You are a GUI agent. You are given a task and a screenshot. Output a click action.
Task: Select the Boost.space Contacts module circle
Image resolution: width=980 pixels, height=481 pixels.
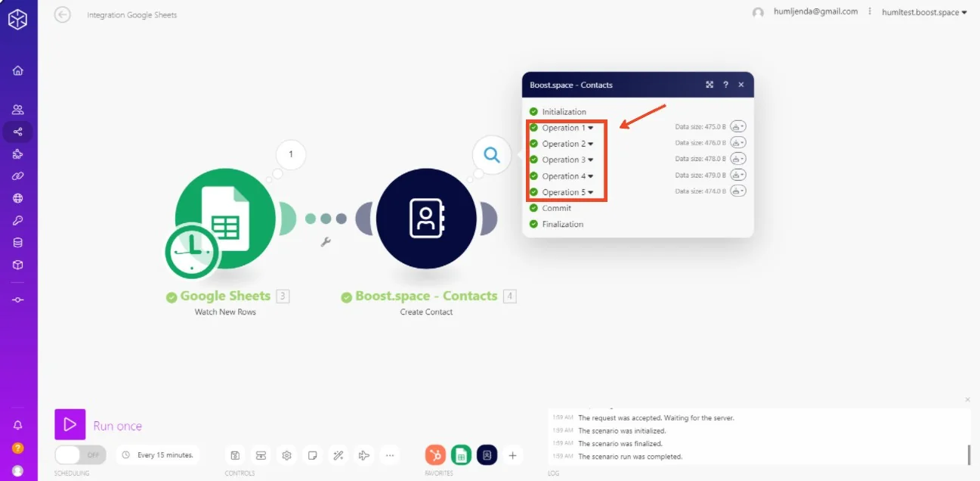426,219
